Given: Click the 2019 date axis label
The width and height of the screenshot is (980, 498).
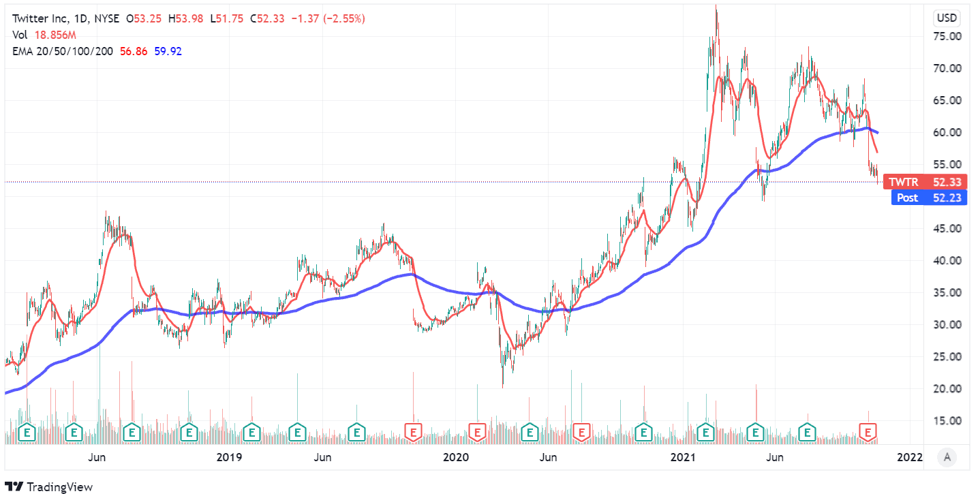Looking at the screenshot, I should coord(229,458).
